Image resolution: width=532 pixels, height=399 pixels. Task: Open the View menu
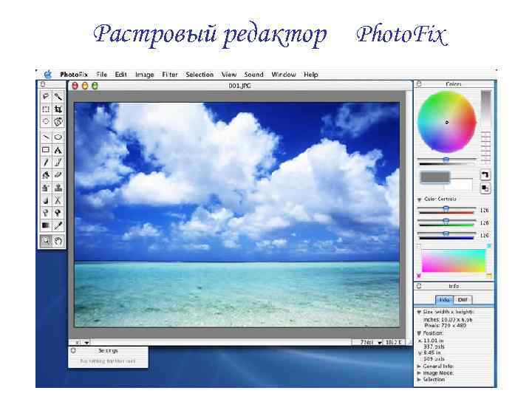click(x=228, y=75)
